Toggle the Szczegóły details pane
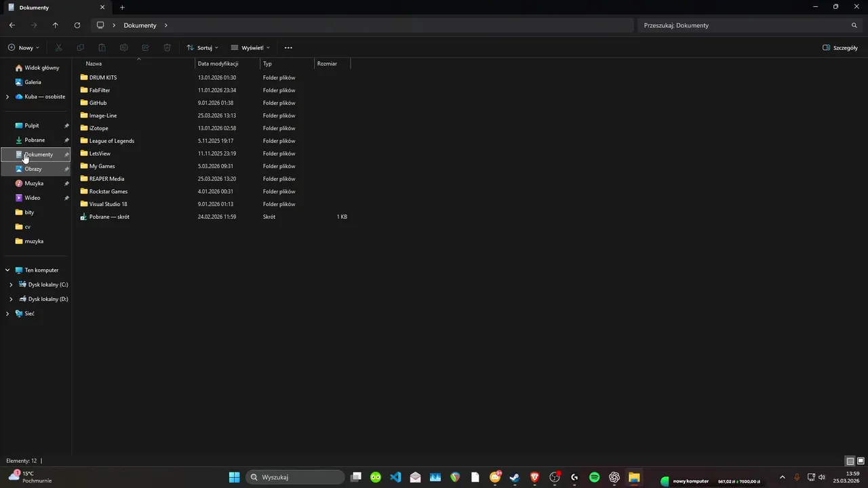This screenshot has width=868, height=488. point(840,47)
